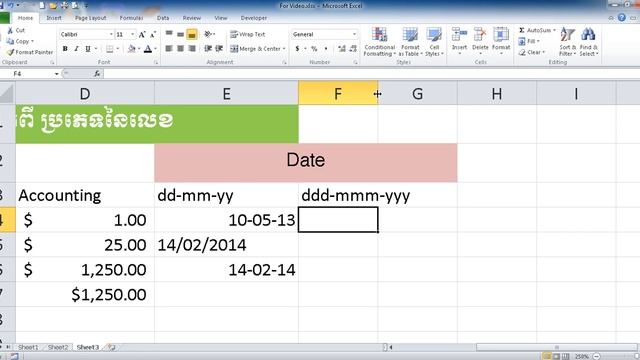640x360 pixels.
Task: Apply Comma Style format
Action: tap(326, 49)
